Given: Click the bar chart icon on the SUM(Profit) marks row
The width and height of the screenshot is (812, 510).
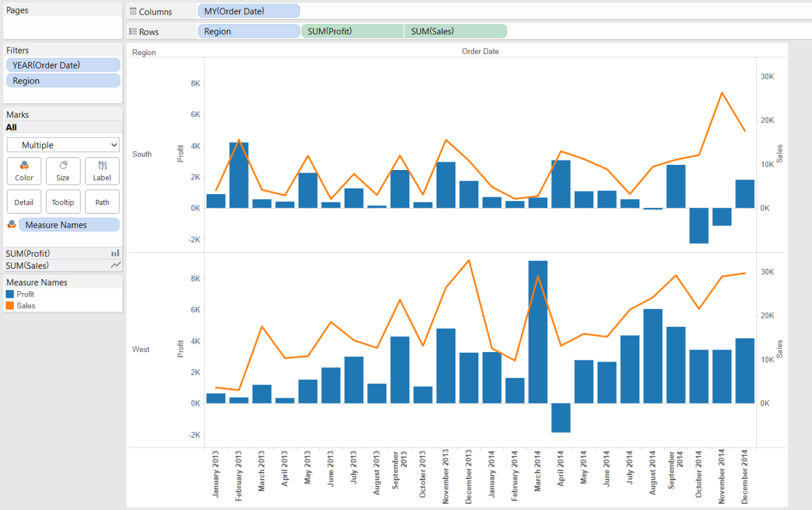Looking at the screenshot, I should point(115,253).
